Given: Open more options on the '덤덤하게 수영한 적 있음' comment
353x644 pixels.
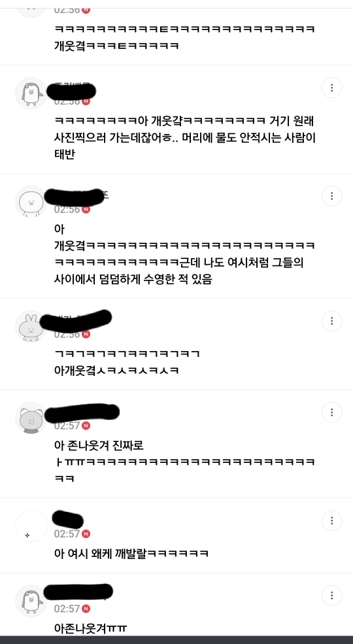Looking at the screenshot, I should click(331, 196).
